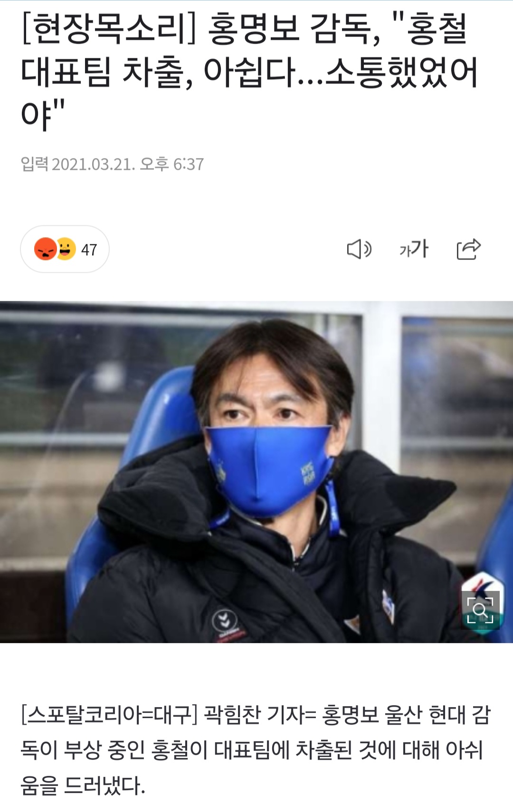Image resolution: width=513 pixels, height=812 pixels.
Task: Tap the 입력 label before the date
Action: pos(34,164)
